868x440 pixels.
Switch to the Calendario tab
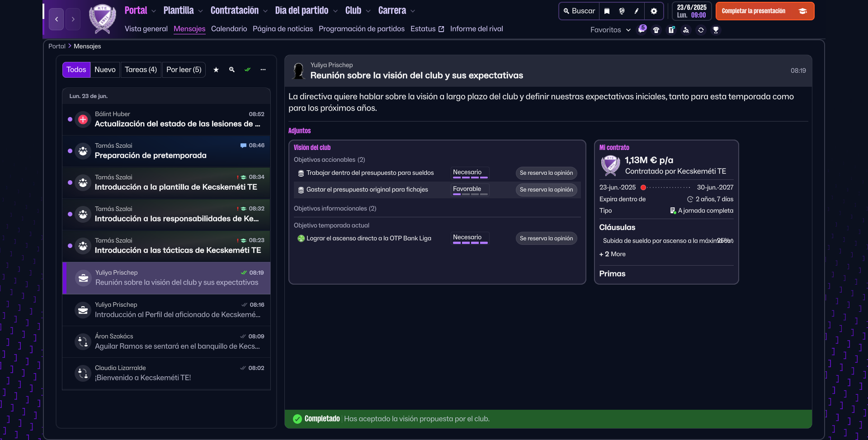coord(229,29)
